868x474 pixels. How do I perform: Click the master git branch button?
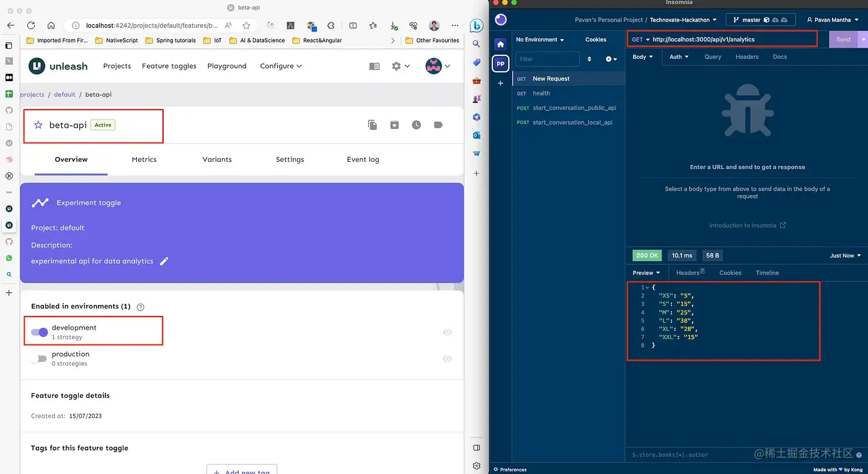760,20
